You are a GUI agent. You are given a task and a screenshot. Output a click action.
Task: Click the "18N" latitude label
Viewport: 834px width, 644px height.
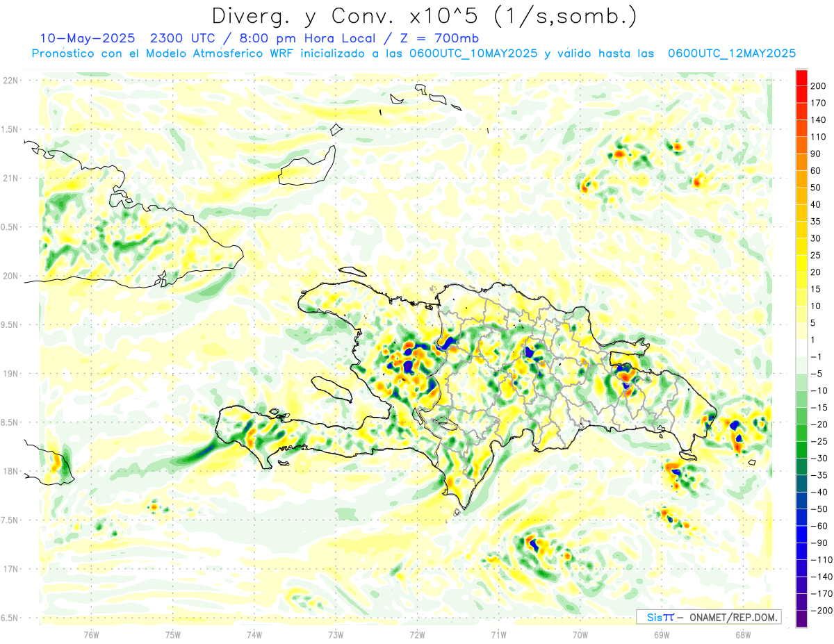click(x=10, y=472)
